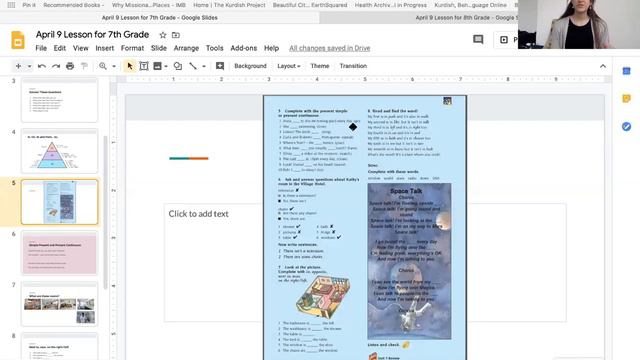Click the Zoom magnifier tool
Viewport: 640px width, 360px height.
pos(103,66)
